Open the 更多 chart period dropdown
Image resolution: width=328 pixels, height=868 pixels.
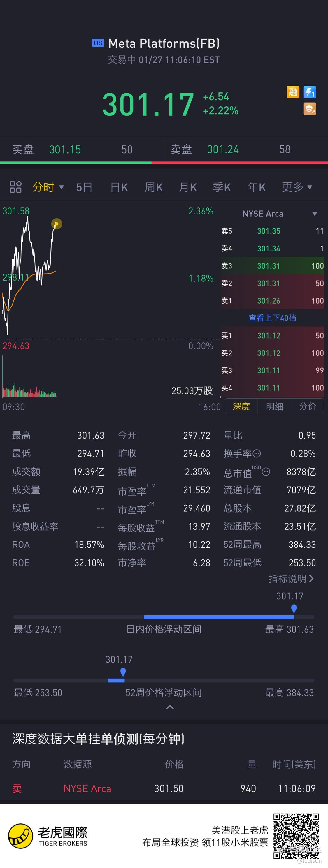pyautogui.click(x=297, y=187)
